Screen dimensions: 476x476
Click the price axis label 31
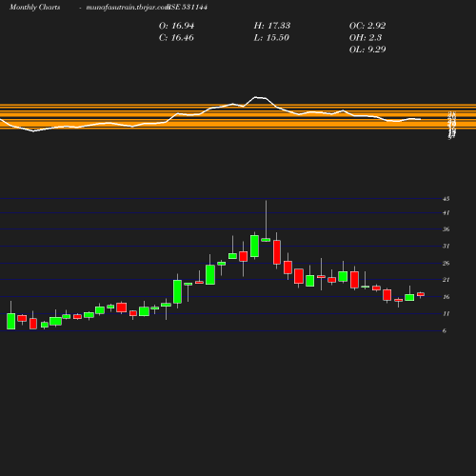pyautogui.click(x=446, y=247)
